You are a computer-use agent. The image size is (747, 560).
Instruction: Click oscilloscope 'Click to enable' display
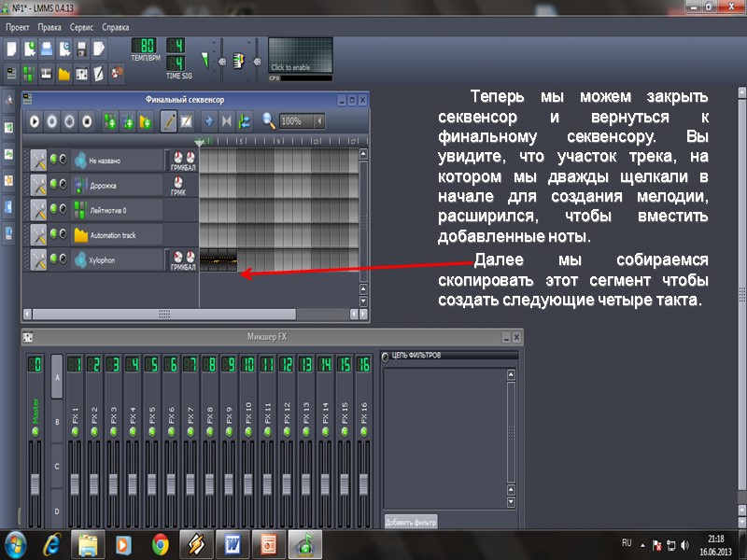tap(301, 55)
